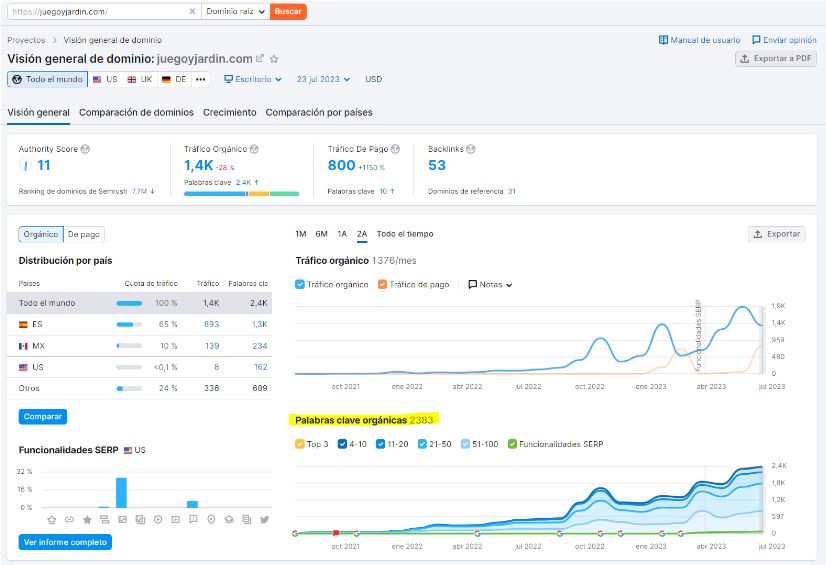Screen dimensions: 826x565
Task: Switch to the De pago toggle
Action: pos(84,234)
